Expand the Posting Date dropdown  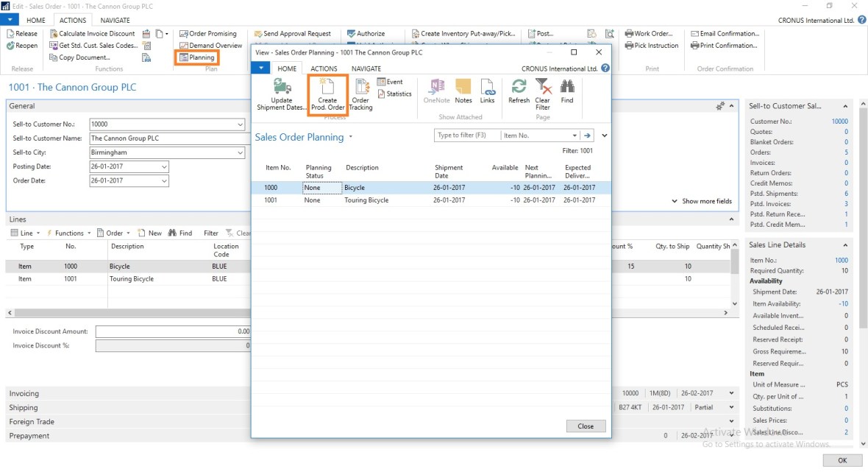tap(164, 167)
